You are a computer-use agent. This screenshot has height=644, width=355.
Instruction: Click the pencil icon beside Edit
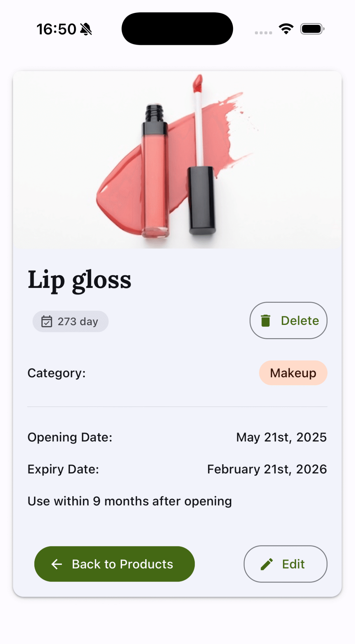pos(267,564)
